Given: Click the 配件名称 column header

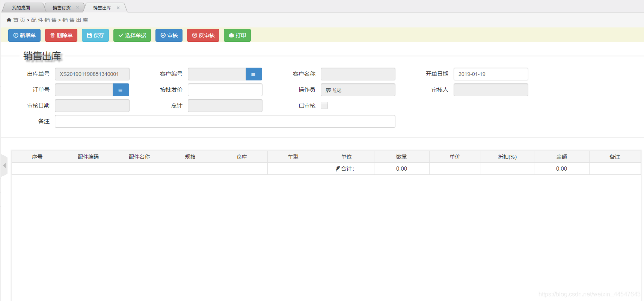Looking at the screenshot, I should pos(139,157).
